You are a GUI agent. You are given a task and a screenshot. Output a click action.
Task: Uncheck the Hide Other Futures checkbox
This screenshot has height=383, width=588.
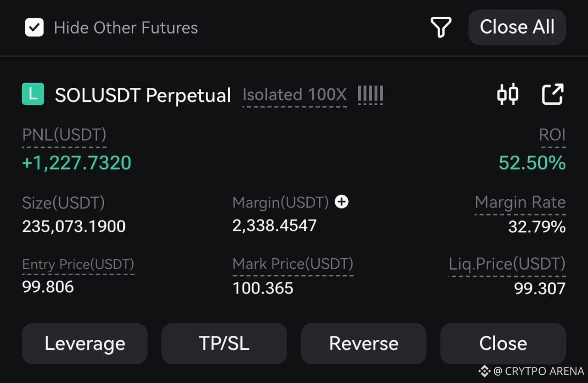34,28
